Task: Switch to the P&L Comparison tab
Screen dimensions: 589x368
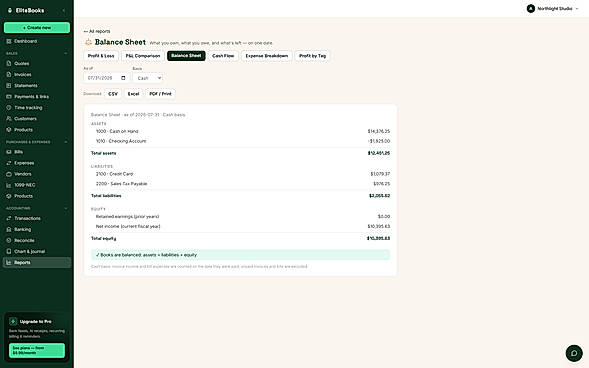Action: 143,56
